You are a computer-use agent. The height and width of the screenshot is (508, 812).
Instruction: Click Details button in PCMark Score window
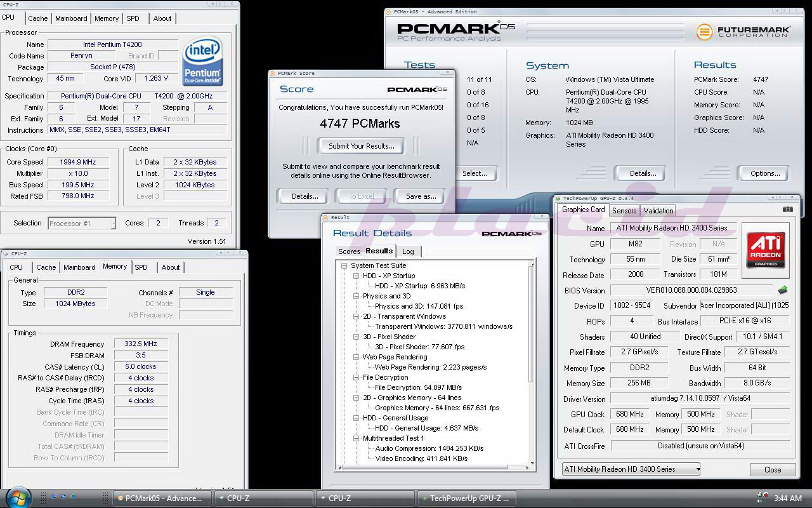[305, 196]
